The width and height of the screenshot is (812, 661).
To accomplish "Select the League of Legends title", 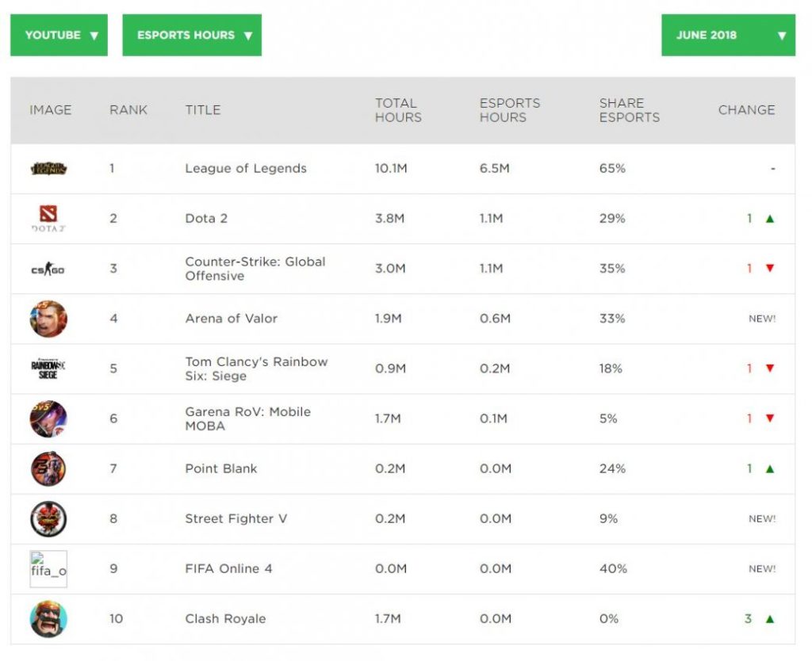I will point(246,168).
